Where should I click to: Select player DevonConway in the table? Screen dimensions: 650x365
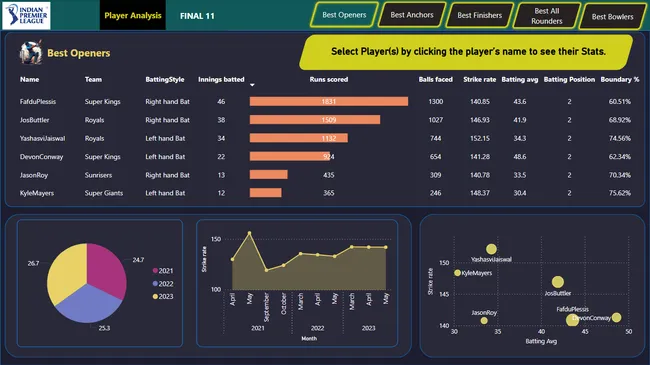41,157
